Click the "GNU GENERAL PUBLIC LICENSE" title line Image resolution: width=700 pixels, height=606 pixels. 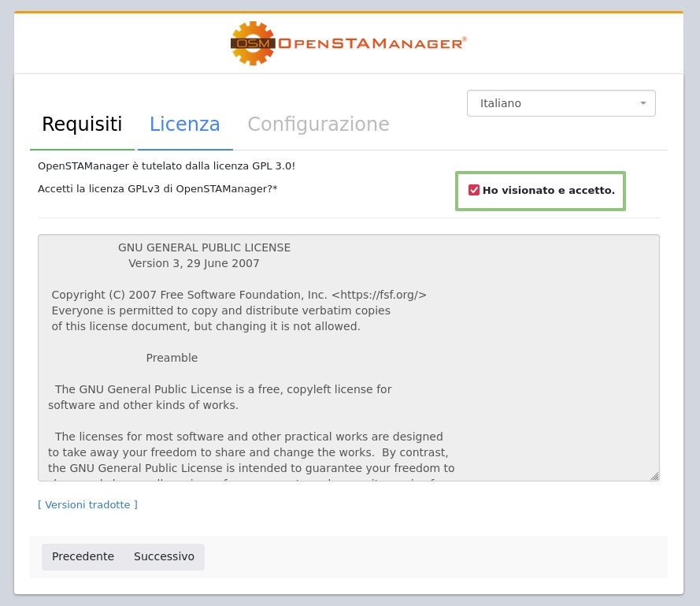pyautogui.click(x=204, y=247)
